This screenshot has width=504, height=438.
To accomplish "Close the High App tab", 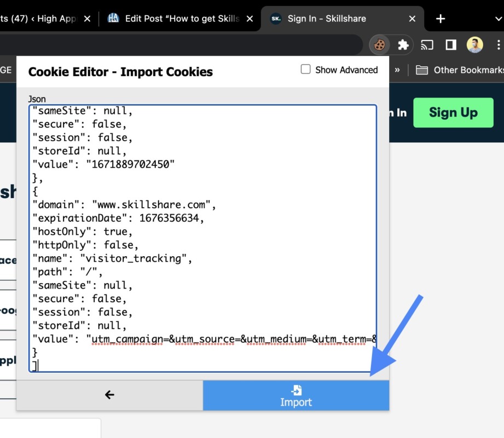I will tap(87, 19).
